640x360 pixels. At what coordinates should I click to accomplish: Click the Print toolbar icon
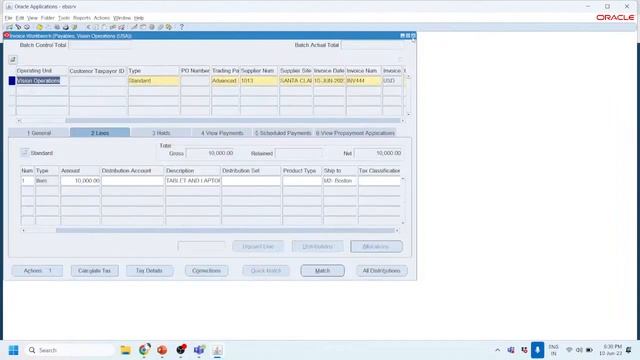(x=66, y=27)
